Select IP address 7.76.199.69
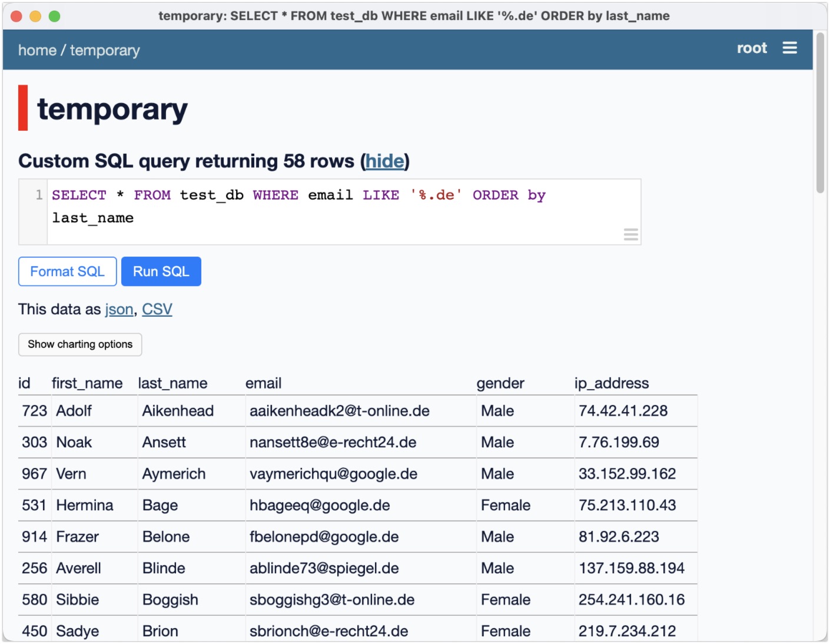 coord(636,442)
